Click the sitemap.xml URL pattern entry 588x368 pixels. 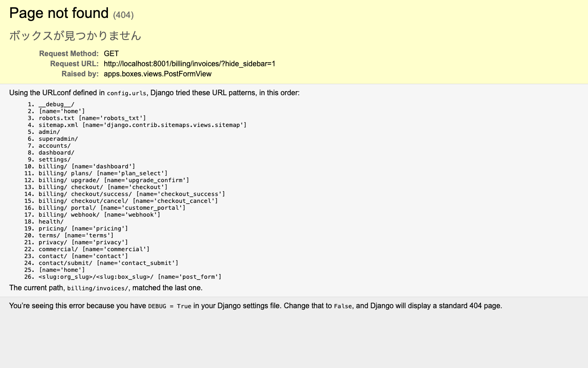142,125
